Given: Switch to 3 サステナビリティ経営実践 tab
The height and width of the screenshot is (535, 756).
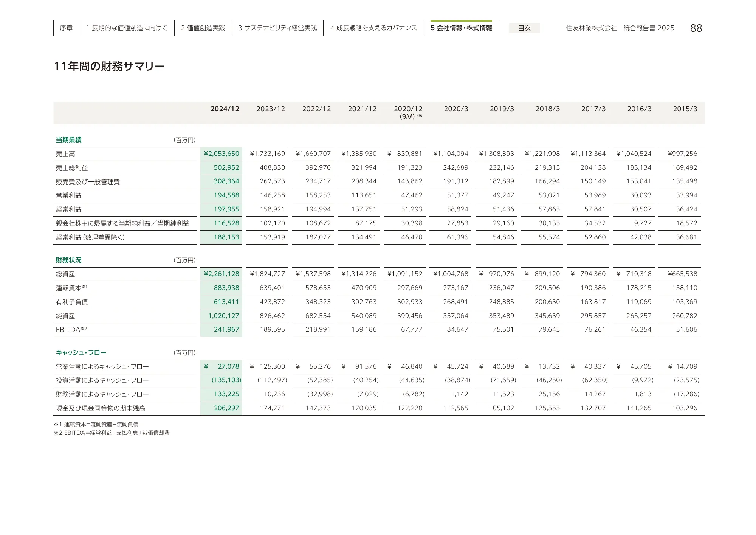Looking at the screenshot, I should pyautogui.click(x=279, y=28).
